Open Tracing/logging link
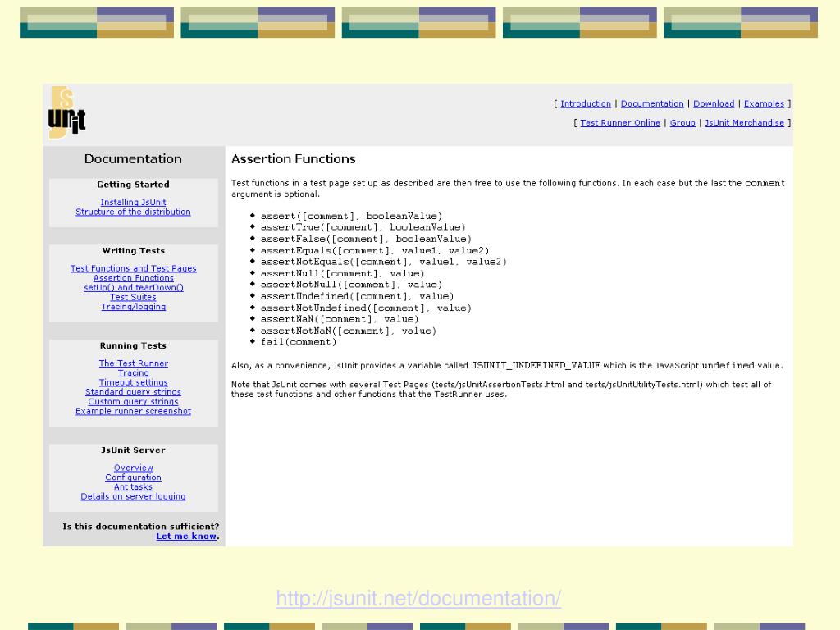The image size is (840, 630). click(134, 307)
